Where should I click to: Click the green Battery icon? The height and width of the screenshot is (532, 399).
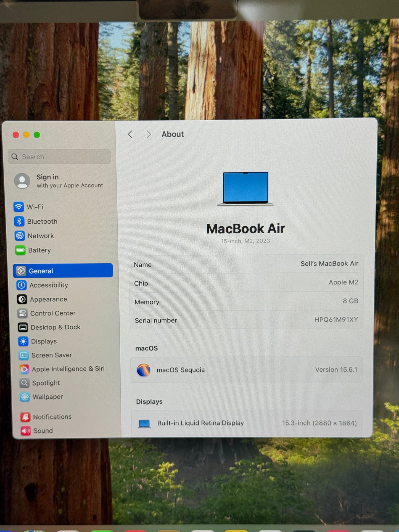pos(20,250)
